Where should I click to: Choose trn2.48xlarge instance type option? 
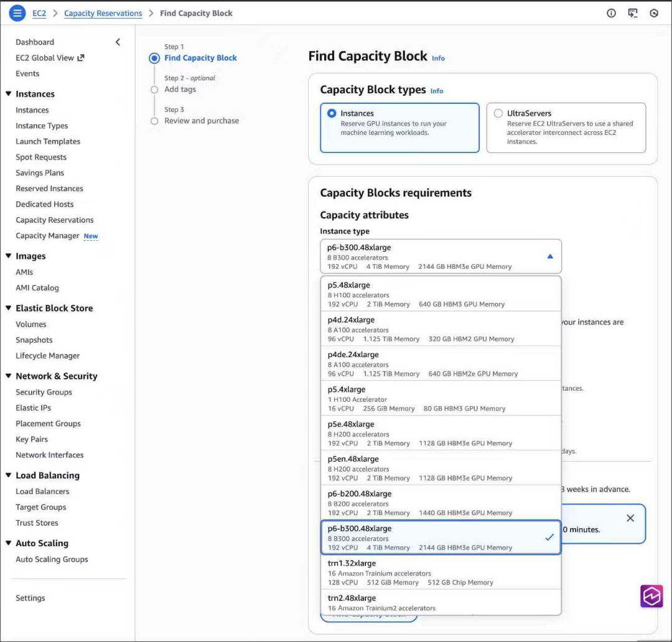tap(441, 603)
